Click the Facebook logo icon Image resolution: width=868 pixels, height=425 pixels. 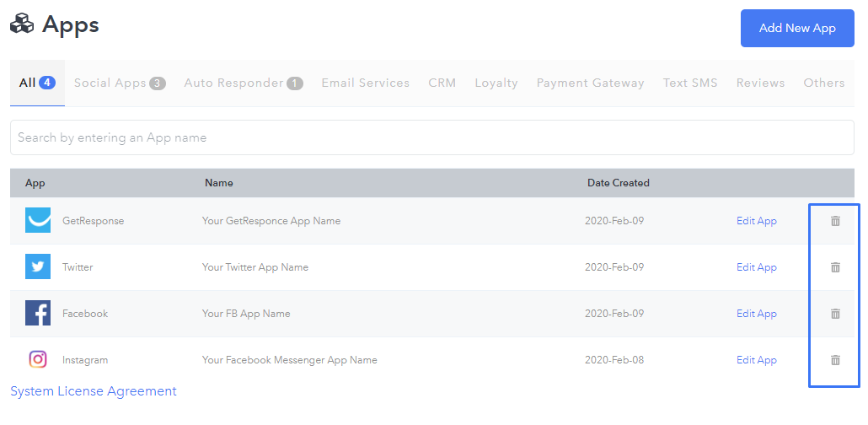point(38,313)
